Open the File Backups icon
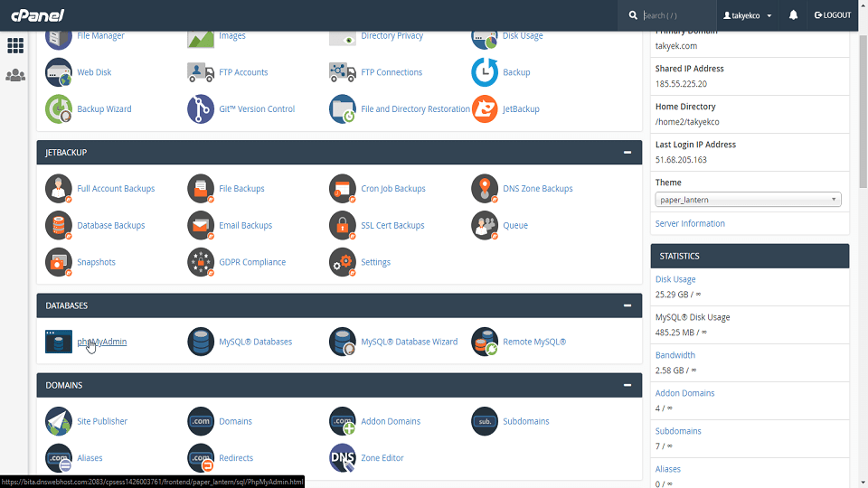This screenshot has height=488, width=868. click(201, 188)
